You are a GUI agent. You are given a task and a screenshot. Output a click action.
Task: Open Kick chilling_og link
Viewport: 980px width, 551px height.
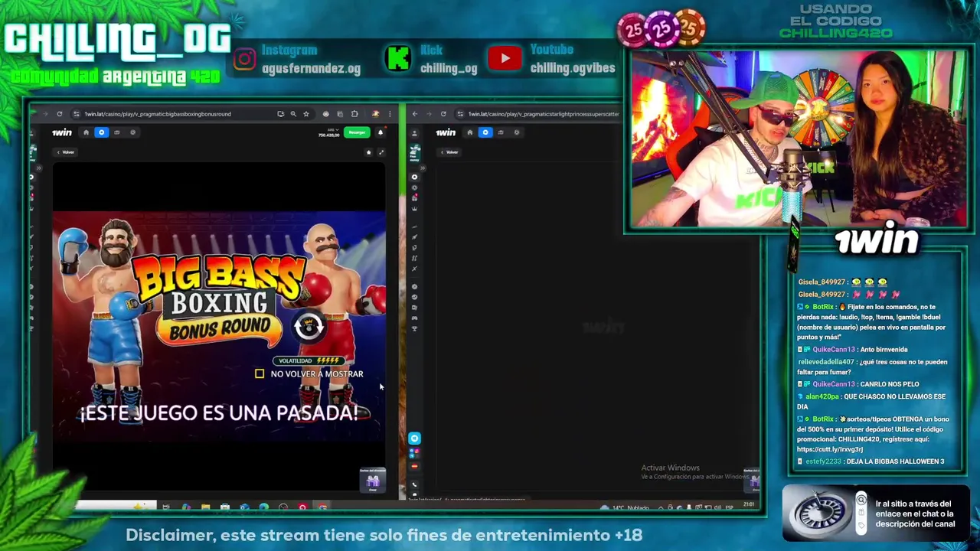[431, 59]
